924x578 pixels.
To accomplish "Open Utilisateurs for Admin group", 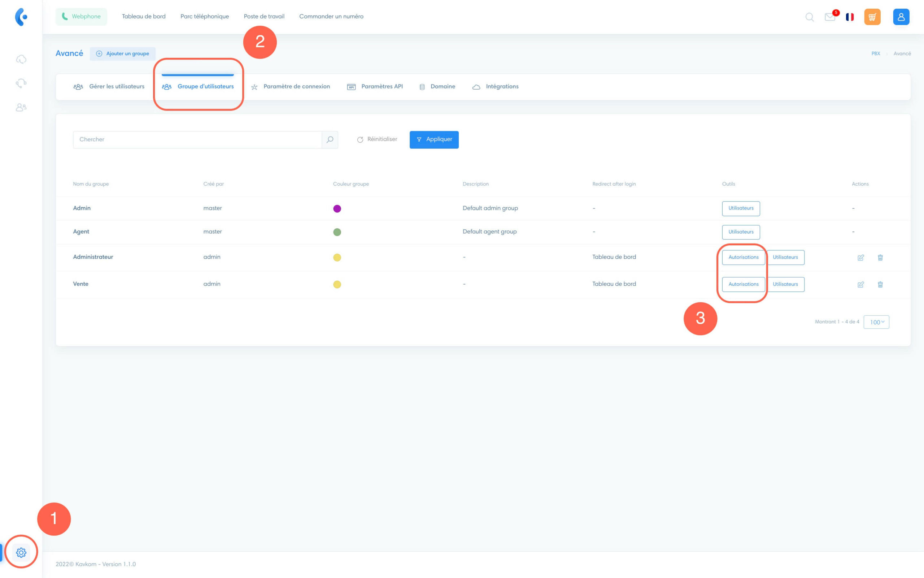I will pos(741,208).
